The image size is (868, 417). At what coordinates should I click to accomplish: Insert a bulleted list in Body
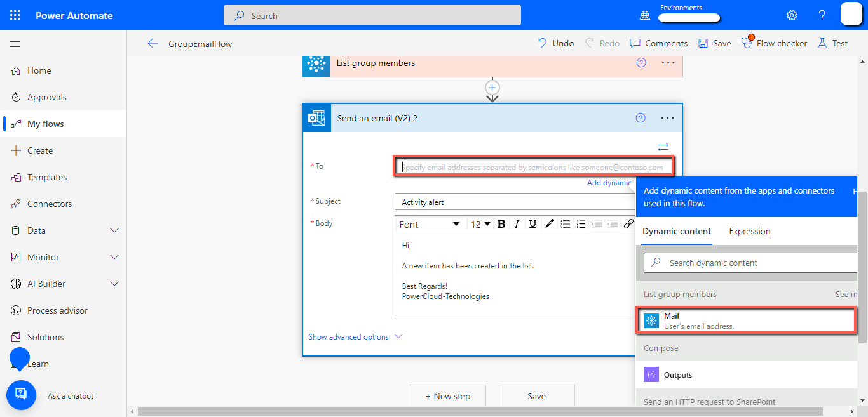point(565,224)
